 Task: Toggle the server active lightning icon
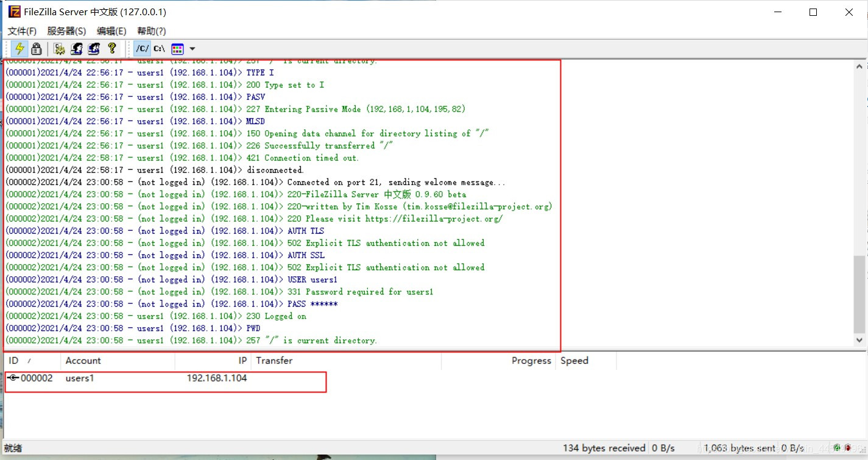(19, 49)
